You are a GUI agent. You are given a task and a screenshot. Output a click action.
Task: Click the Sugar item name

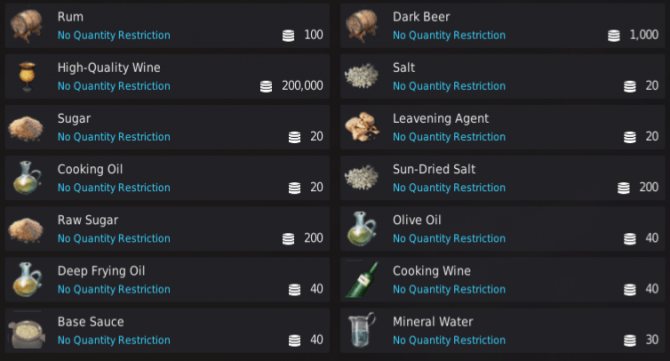[74, 118]
